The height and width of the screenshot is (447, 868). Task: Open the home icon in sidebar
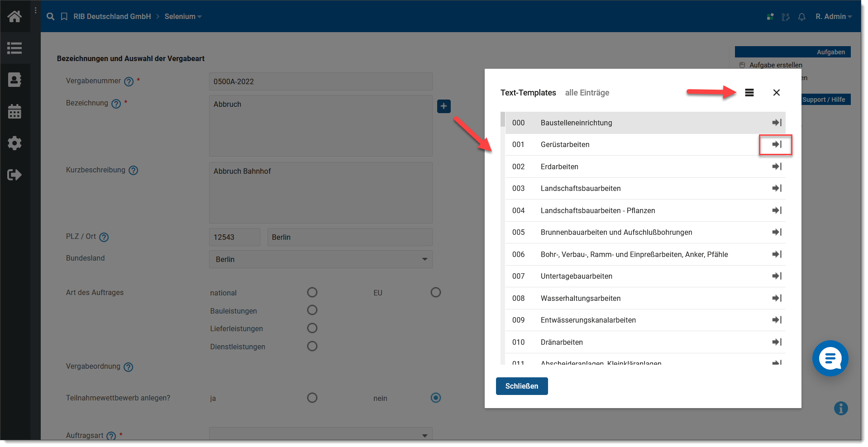tap(14, 16)
